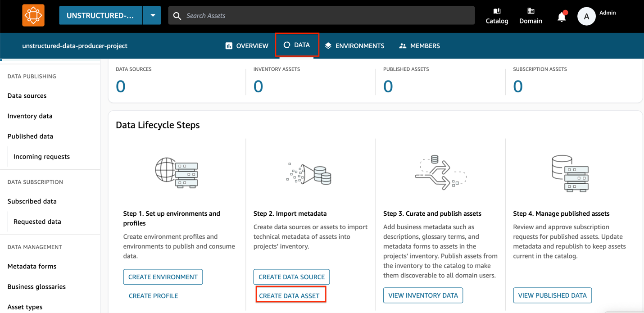Expand Published data to view Incoming requests
The width and height of the screenshot is (644, 313).
[30, 136]
